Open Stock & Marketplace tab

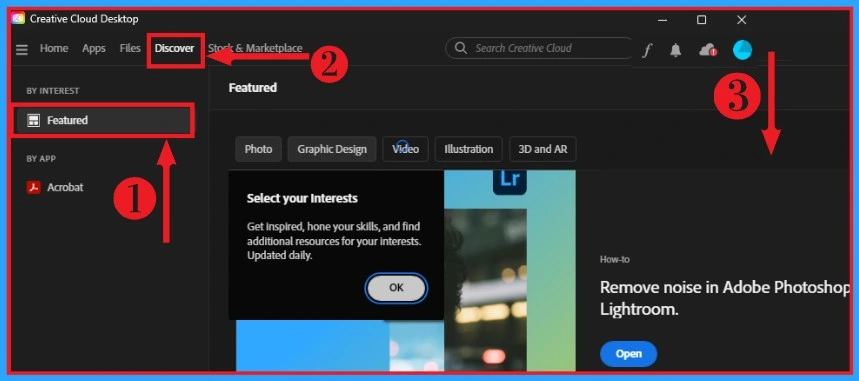[255, 48]
